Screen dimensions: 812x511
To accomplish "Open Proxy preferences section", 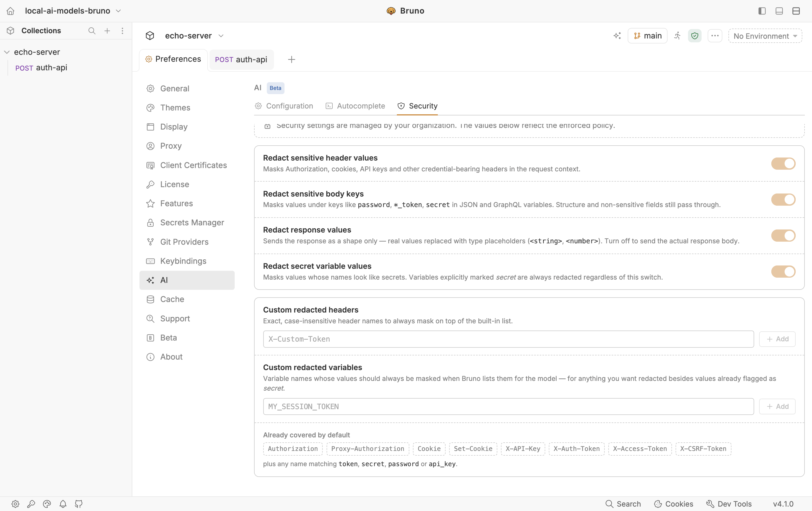I will click(x=187, y=146).
